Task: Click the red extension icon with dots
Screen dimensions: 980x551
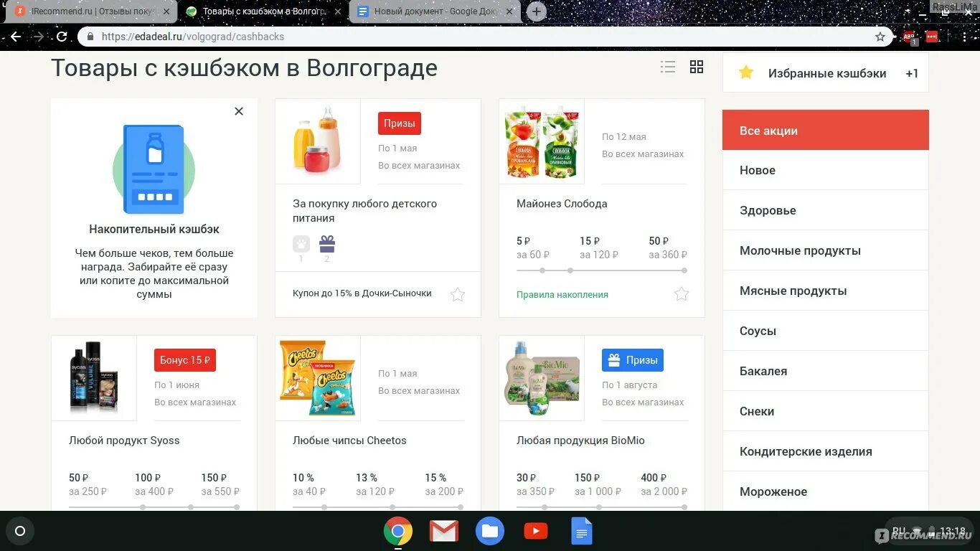Action: [x=932, y=37]
